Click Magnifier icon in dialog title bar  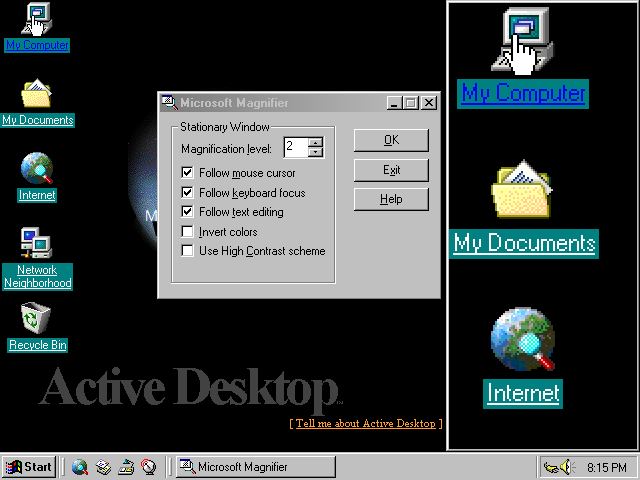169,102
